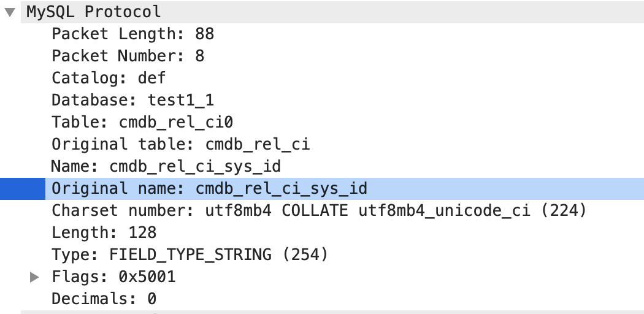Click the highlighted Original name row

pyautogui.click(x=209, y=188)
